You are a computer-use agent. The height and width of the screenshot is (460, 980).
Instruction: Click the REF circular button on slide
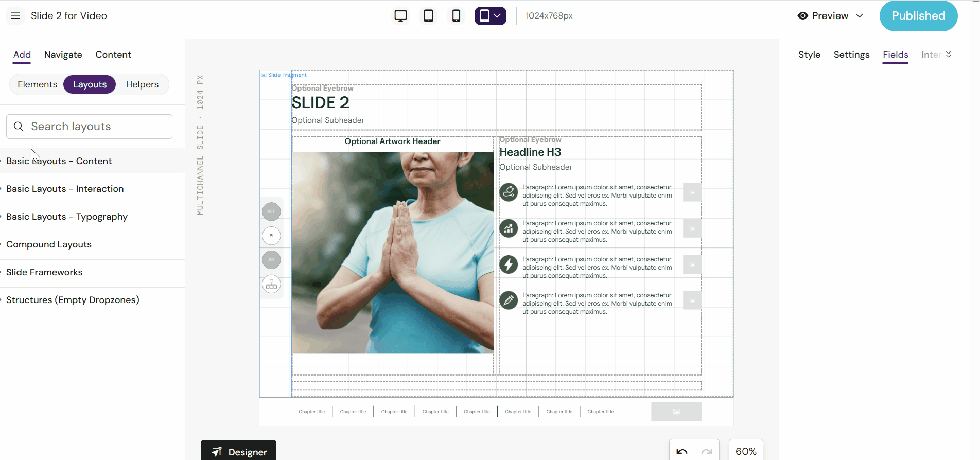click(x=271, y=211)
